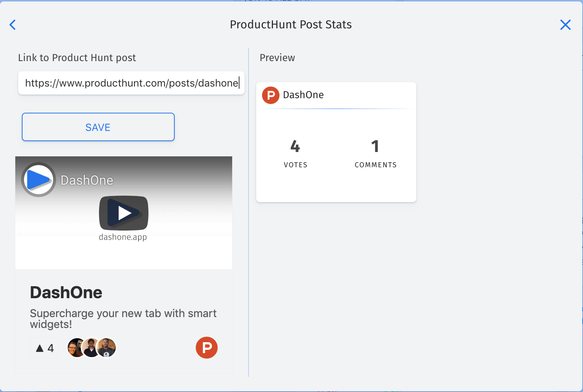Image resolution: width=583 pixels, height=392 pixels.
Task: Click the 4 votes count in the preview
Action: click(x=295, y=146)
